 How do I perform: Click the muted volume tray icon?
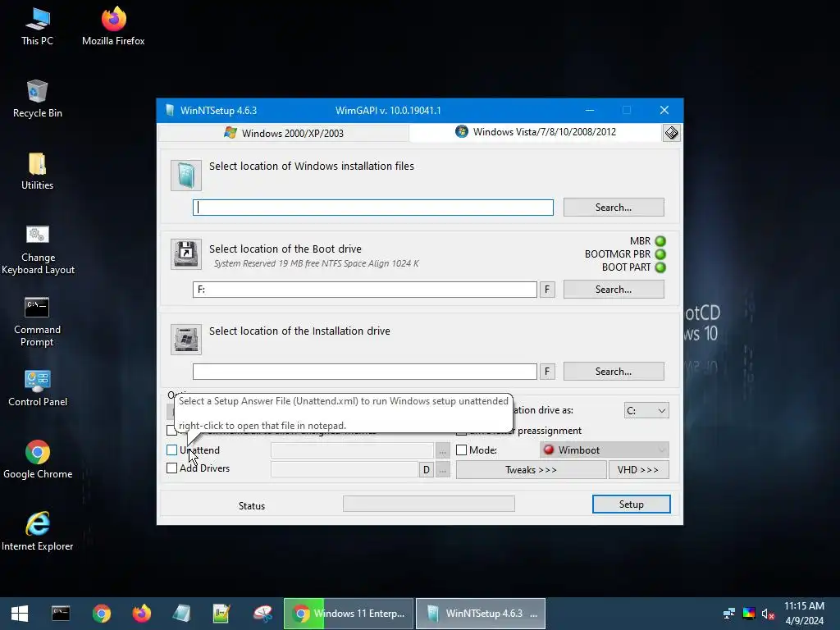click(768, 614)
